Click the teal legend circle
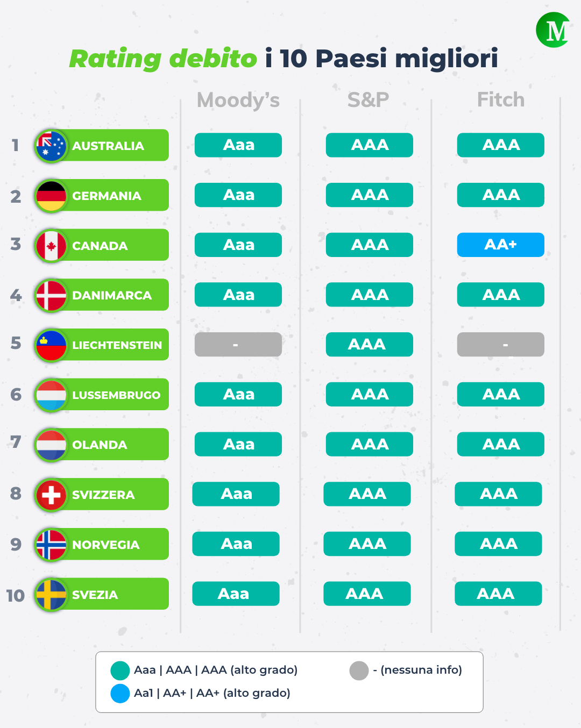 (120, 670)
